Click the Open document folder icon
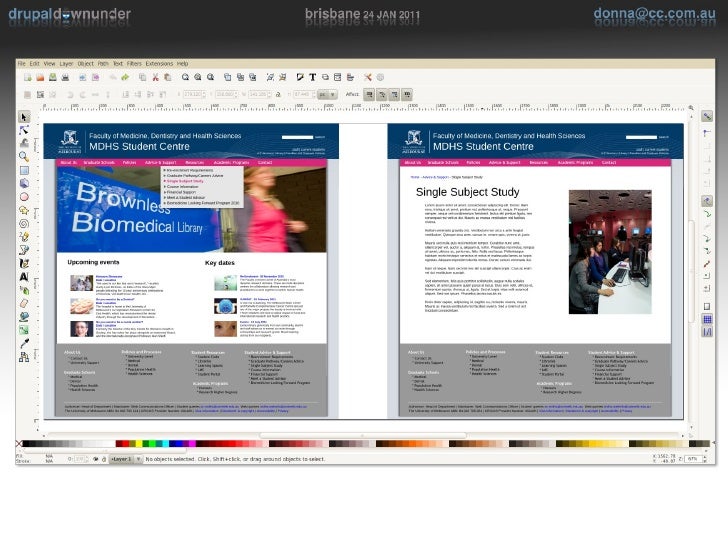Image resolution: width=728 pixels, height=546 pixels. pos(40,78)
